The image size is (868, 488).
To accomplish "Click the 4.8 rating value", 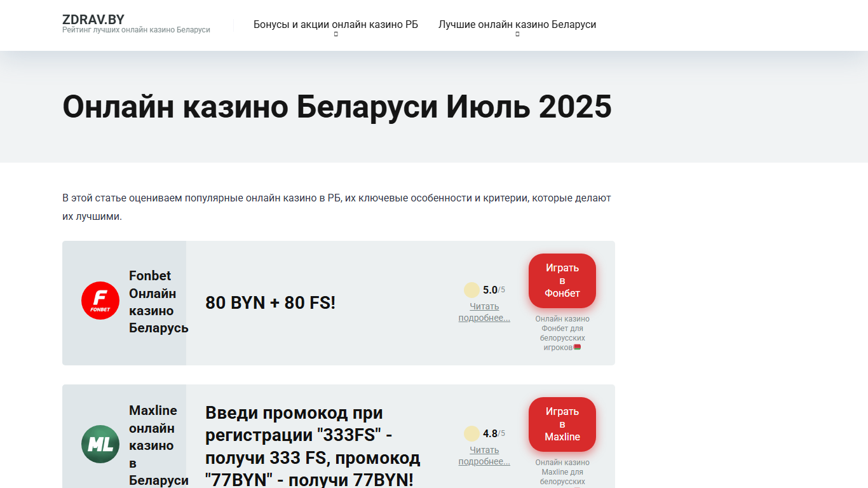I will point(490,434).
